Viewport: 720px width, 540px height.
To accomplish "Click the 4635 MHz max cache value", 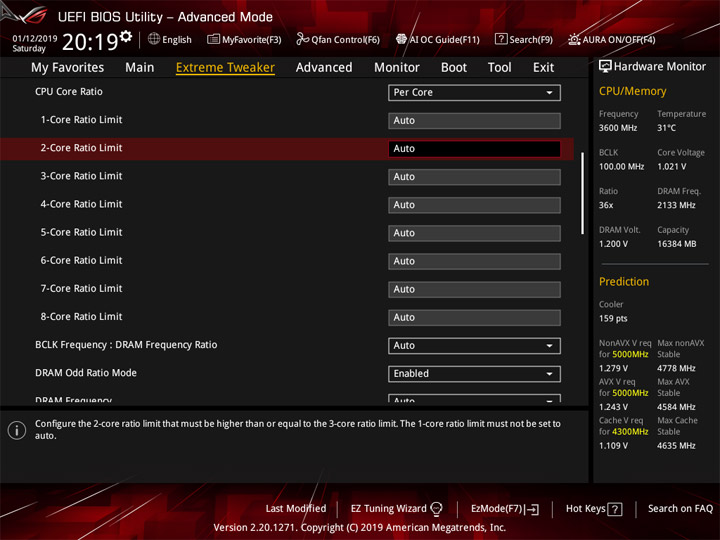I will [x=676, y=445].
